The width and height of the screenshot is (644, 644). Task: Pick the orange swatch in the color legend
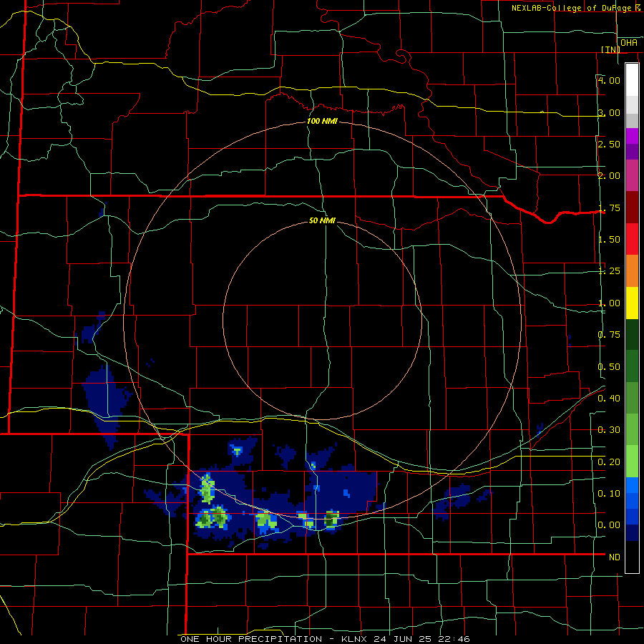point(632,270)
